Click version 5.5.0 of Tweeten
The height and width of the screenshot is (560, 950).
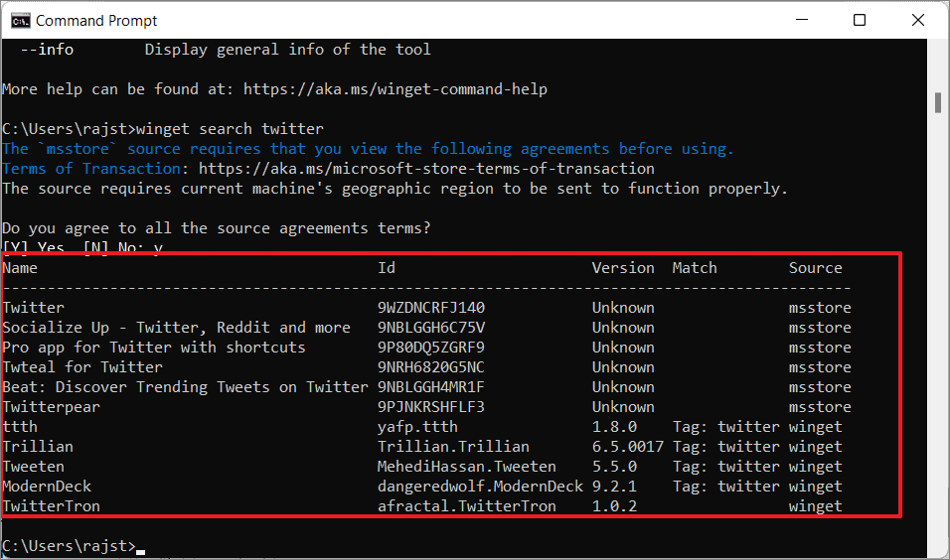[614, 467]
